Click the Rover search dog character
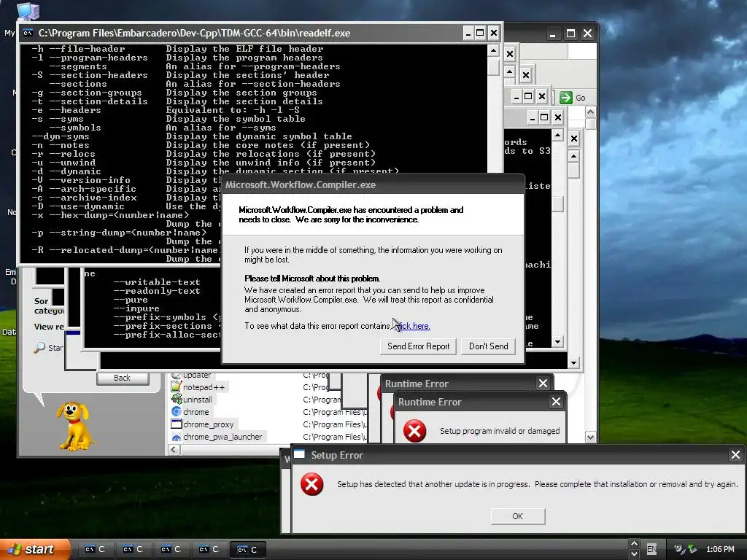Image resolution: width=747 pixels, height=560 pixels. pos(74,425)
